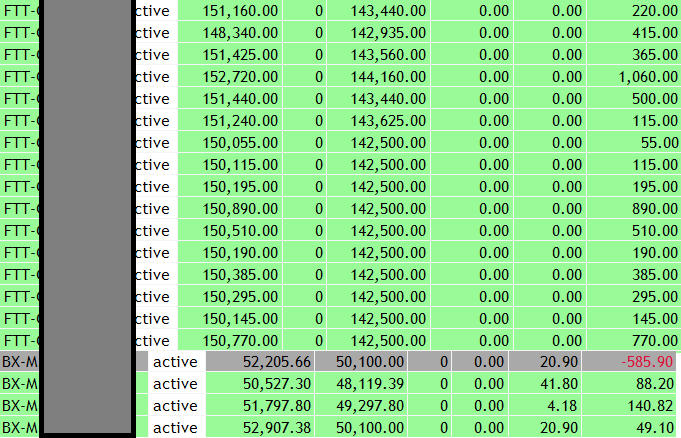This screenshot has width=681, height=438.
Task: Select the cell showing 365.00
Action: (x=634, y=55)
